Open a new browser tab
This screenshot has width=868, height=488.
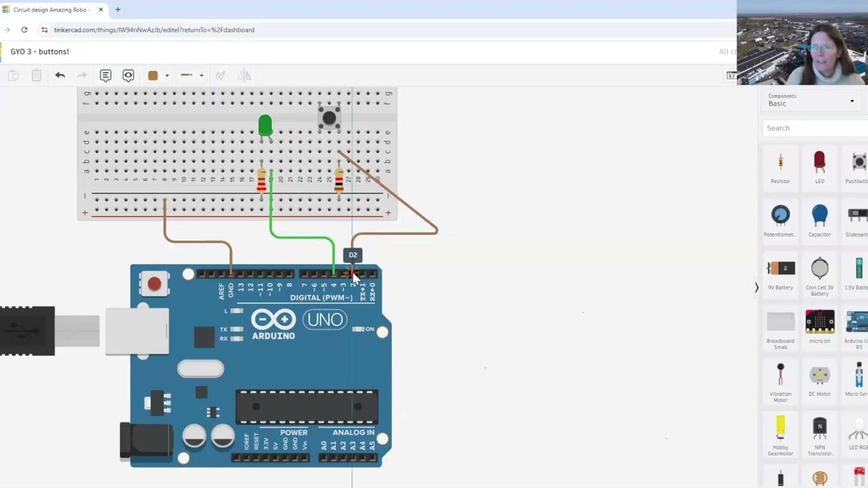(117, 9)
